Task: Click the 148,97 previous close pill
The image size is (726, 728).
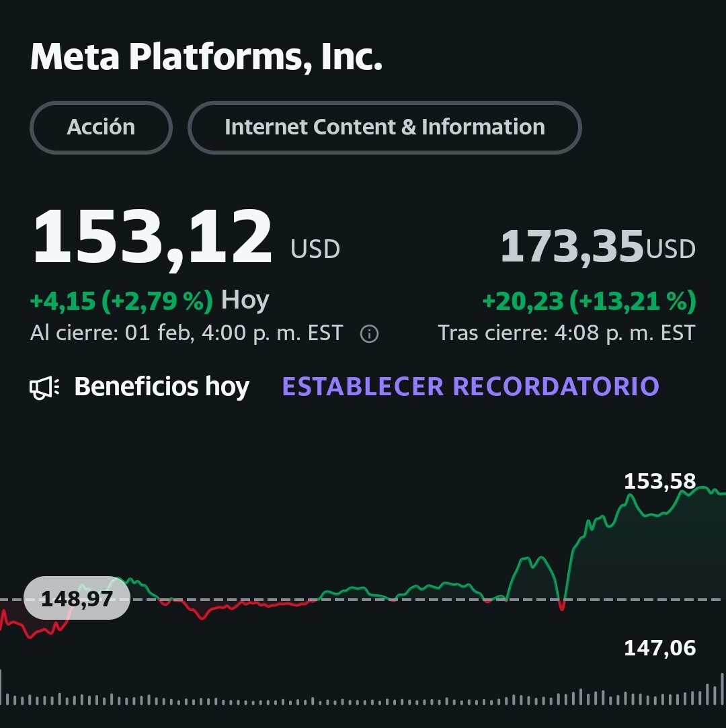Action: [x=77, y=598]
